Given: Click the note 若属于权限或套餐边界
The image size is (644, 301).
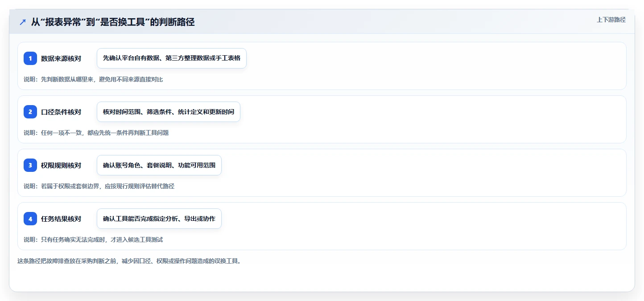Looking at the screenshot, I should 99,186.
